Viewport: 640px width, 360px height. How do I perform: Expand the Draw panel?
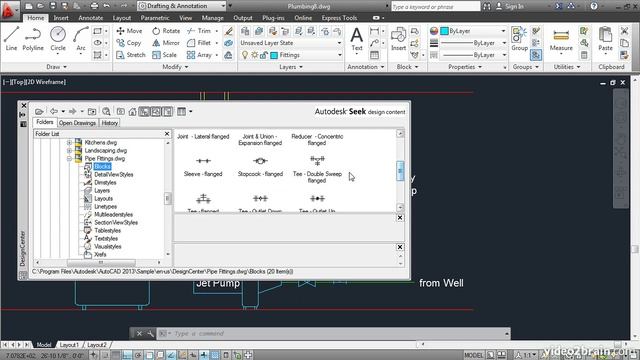point(56,67)
